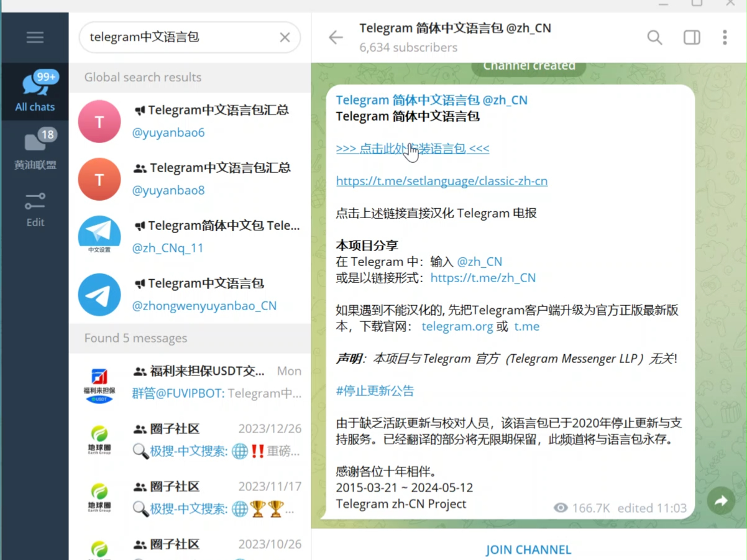Open @zh_CNq_11 channel avatar
The image size is (747, 560).
coord(99,237)
